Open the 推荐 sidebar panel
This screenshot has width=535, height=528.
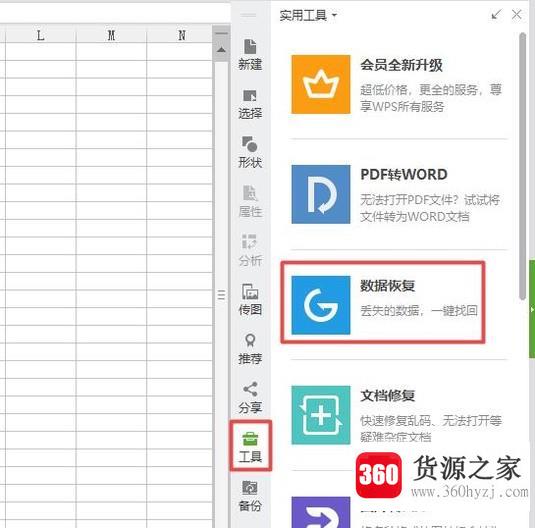click(x=250, y=349)
